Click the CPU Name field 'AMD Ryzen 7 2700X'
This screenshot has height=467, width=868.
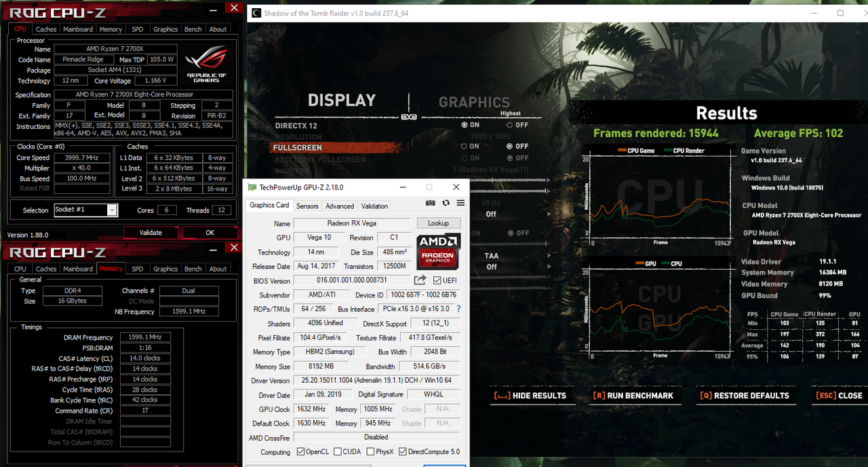[x=116, y=49]
